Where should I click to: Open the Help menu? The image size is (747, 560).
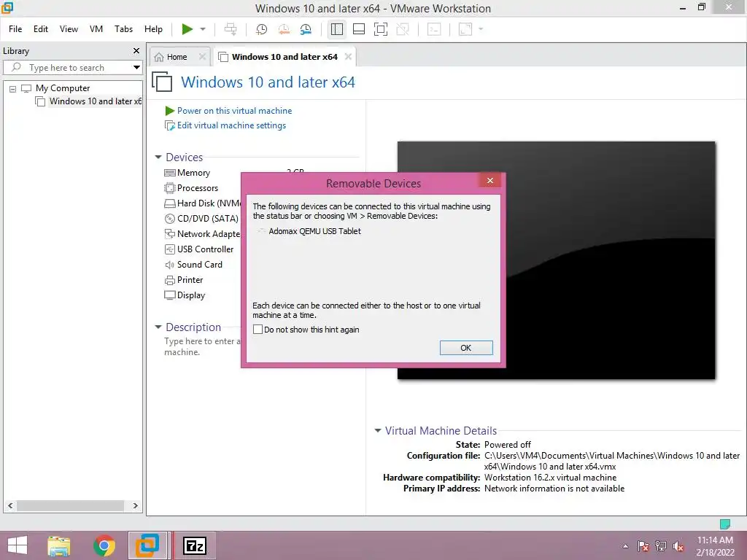[x=153, y=29]
